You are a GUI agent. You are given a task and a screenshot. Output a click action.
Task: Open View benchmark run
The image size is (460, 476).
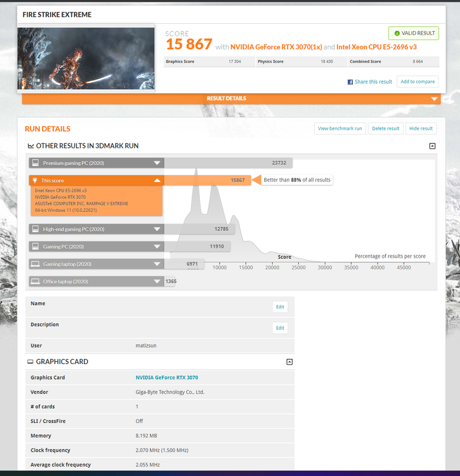340,129
